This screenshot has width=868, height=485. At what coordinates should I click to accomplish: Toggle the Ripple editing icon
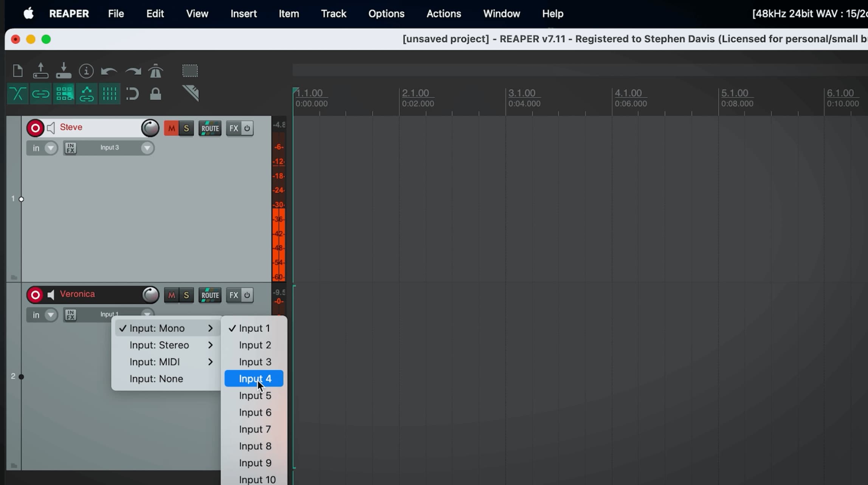click(64, 94)
